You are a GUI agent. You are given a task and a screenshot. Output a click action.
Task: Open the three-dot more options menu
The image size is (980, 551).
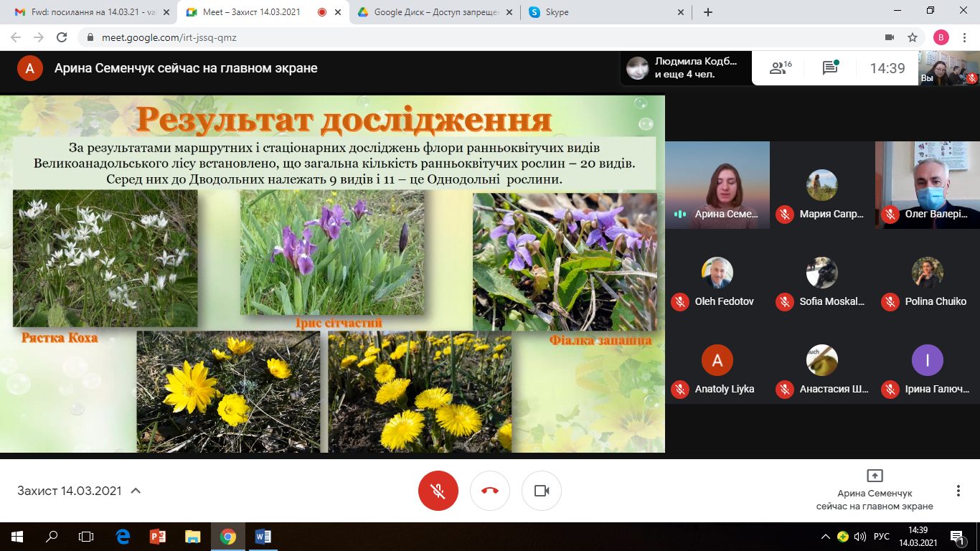(x=958, y=491)
